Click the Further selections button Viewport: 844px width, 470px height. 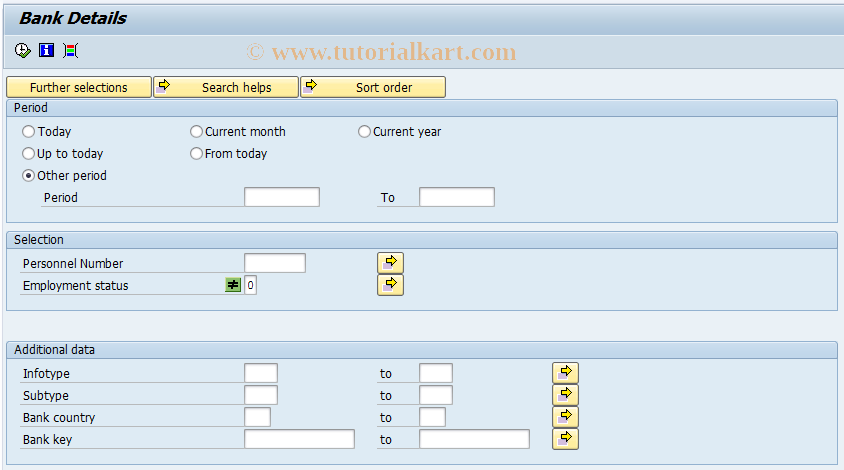pyautogui.click(x=79, y=87)
